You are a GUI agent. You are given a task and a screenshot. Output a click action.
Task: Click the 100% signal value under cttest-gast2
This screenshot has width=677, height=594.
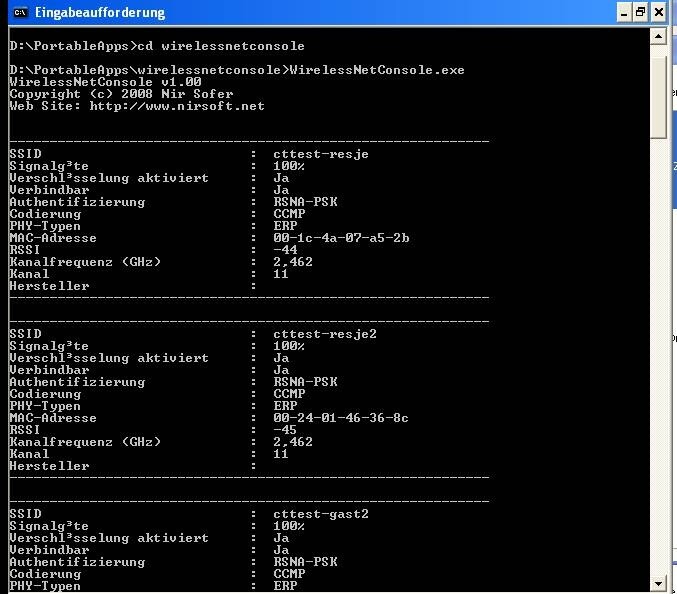point(289,526)
